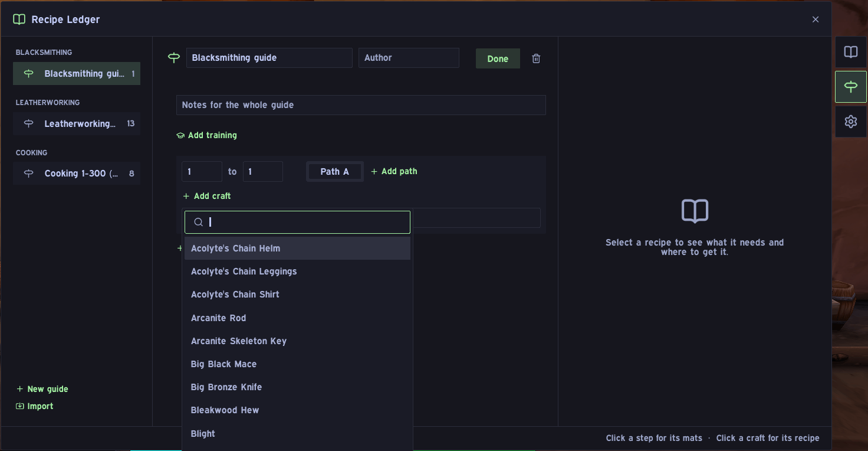Click Add training link
Image resolution: width=868 pixels, height=451 pixels.
(207, 135)
